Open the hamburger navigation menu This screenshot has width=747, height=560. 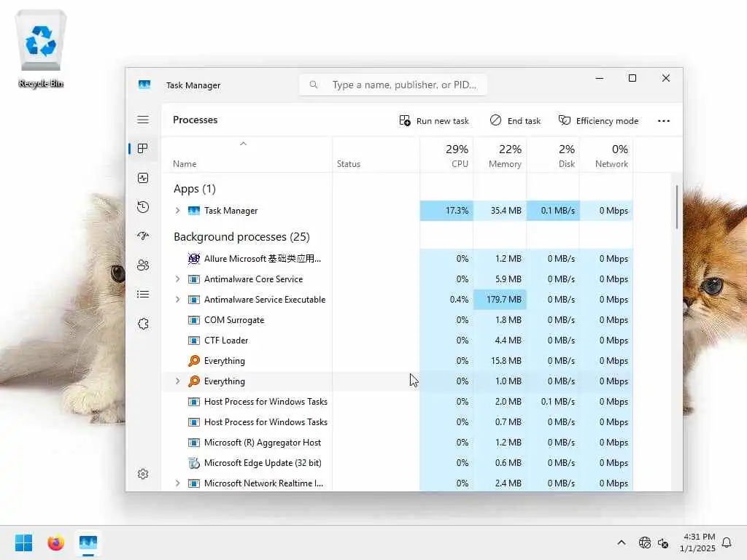143,120
